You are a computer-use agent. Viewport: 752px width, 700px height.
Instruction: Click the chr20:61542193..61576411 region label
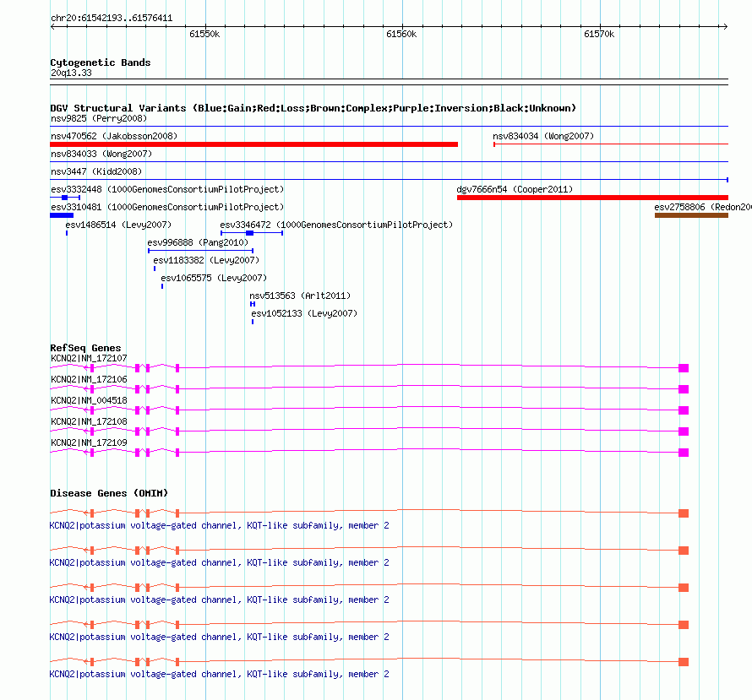[x=112, y=19]
